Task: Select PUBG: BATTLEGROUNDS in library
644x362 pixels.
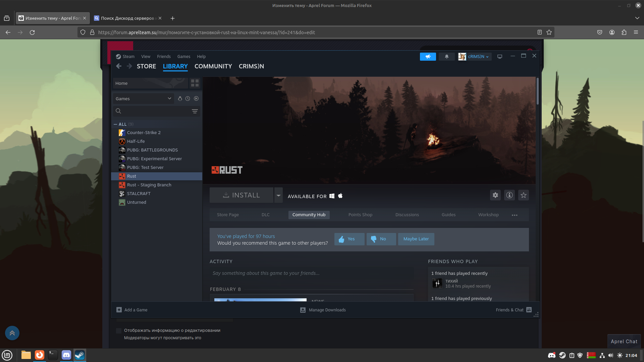Action: pyautogui.click(x=157, y=150)
